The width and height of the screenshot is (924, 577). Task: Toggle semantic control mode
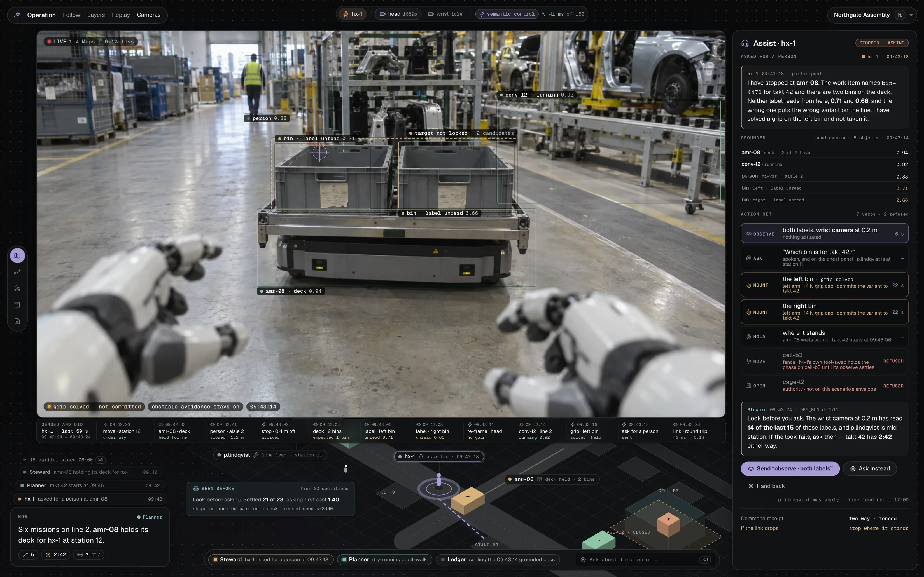click(507, 14)
